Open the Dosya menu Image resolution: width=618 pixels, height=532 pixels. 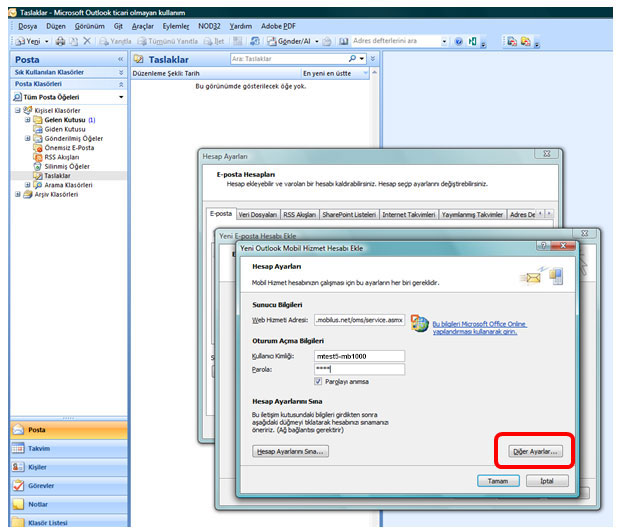pos(28,26)
